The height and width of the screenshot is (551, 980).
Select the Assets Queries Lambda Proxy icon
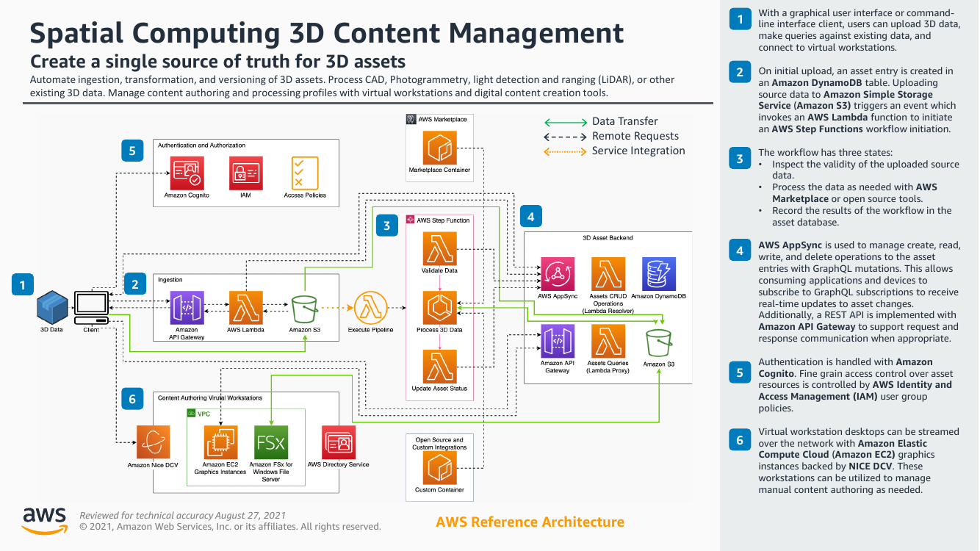pos(608,342)
